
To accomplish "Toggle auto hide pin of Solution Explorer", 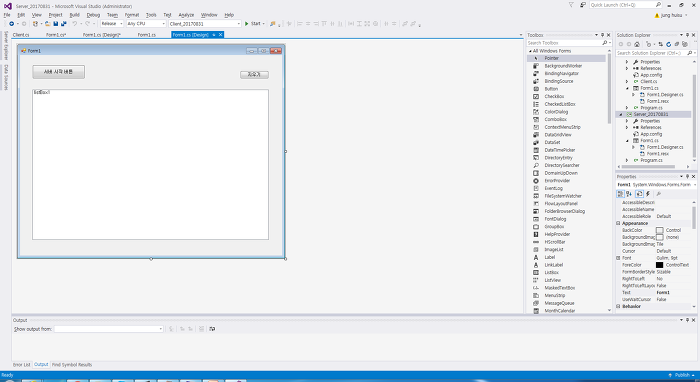I will tap(688, 35).
